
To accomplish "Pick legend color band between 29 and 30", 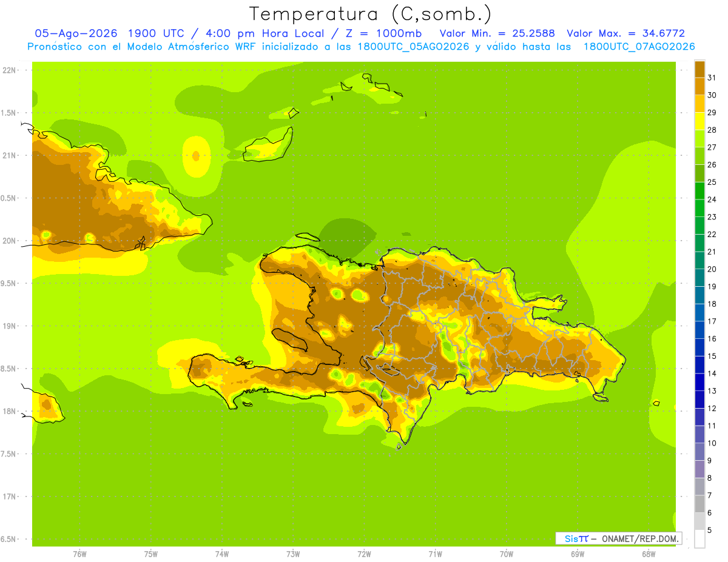I will coord(699,104).
